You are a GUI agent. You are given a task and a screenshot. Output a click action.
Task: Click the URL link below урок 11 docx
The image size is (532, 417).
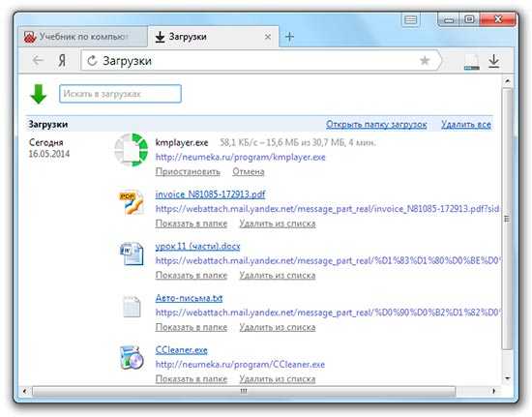click(329, 261)
